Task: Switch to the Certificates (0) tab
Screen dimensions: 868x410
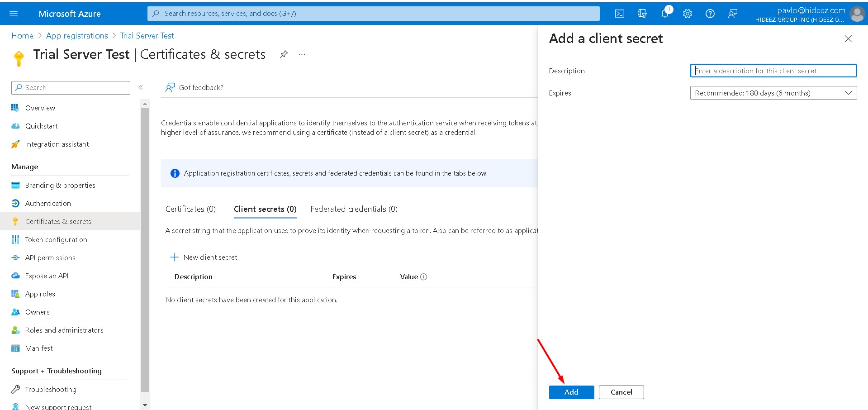Action: pyautogui.click(x=190, y=209)
